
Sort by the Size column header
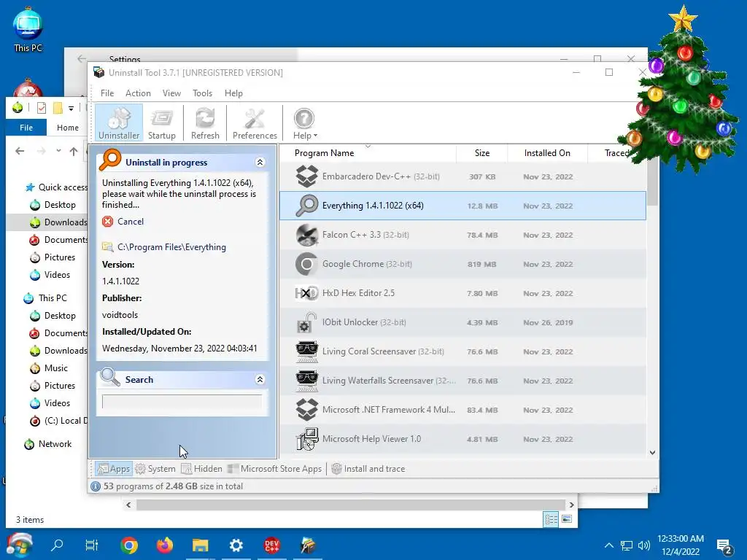(x=482, y=153)
